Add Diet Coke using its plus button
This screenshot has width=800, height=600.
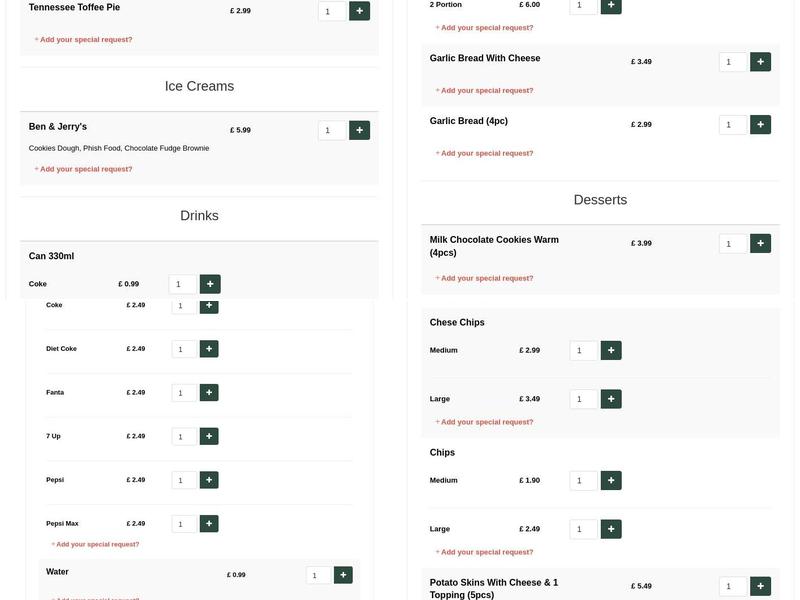208,349
